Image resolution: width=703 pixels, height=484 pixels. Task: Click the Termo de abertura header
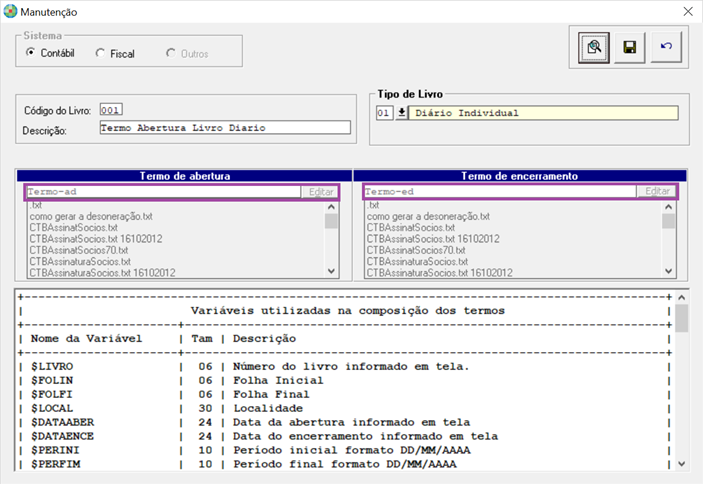(184, 176)
